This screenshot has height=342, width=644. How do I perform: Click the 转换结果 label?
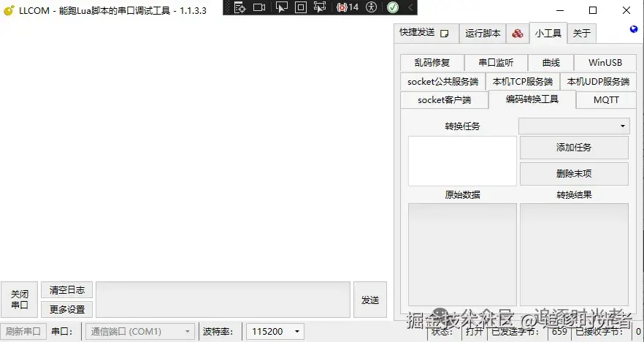click(574, 195)
